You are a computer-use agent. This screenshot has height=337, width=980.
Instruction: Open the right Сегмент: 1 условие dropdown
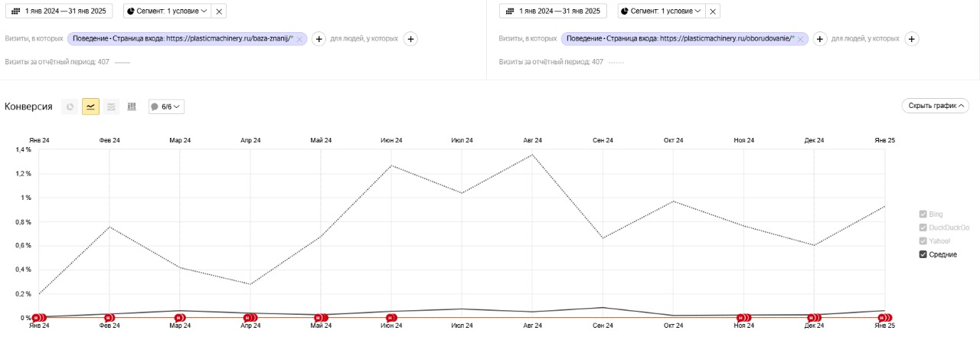[661, 11]
